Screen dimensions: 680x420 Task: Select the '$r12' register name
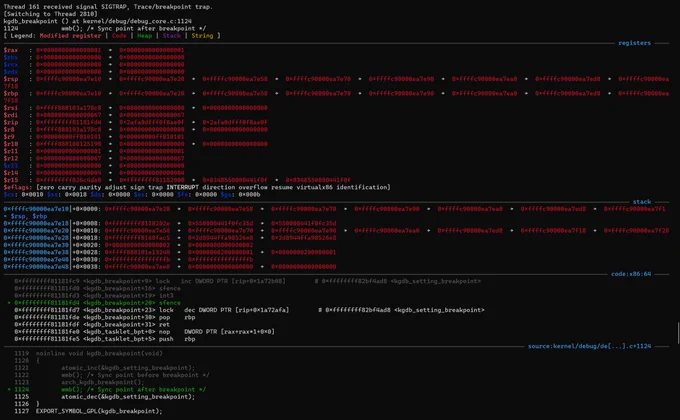11,158
